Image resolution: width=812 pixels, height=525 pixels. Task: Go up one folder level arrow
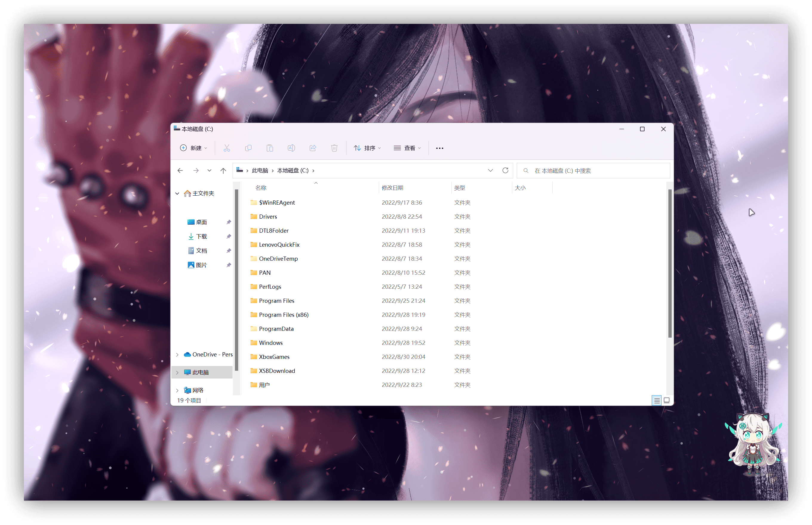tap(223, 170)
